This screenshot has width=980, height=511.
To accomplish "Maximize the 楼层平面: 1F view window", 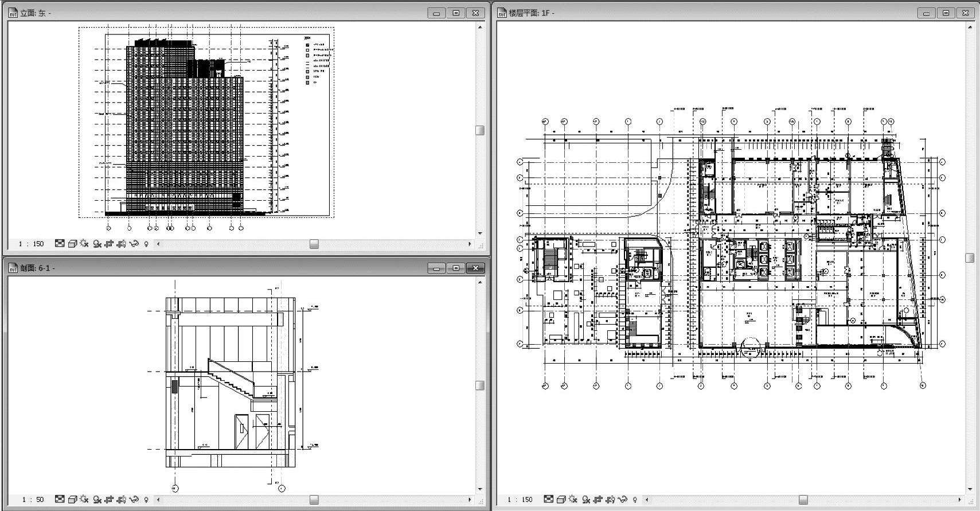I will 946,13.
